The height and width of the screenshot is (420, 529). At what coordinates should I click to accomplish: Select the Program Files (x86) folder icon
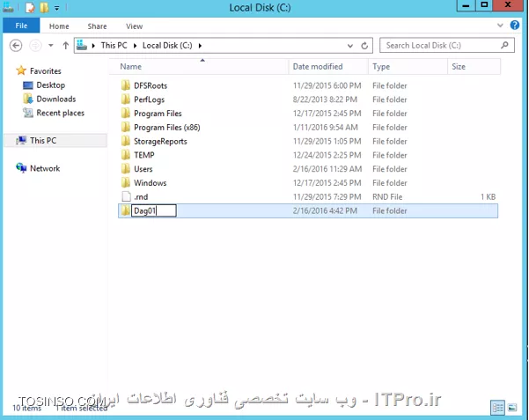(x=126, y=127)
